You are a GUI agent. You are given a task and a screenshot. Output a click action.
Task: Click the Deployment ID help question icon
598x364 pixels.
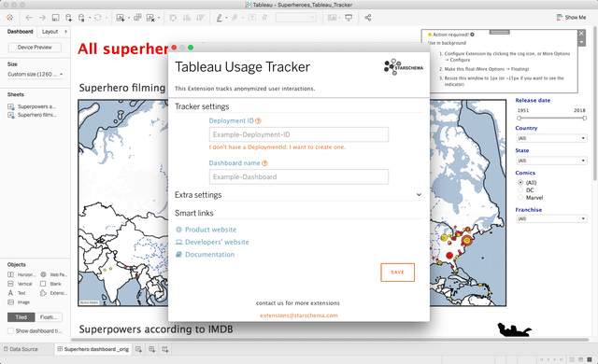point(258,121)
